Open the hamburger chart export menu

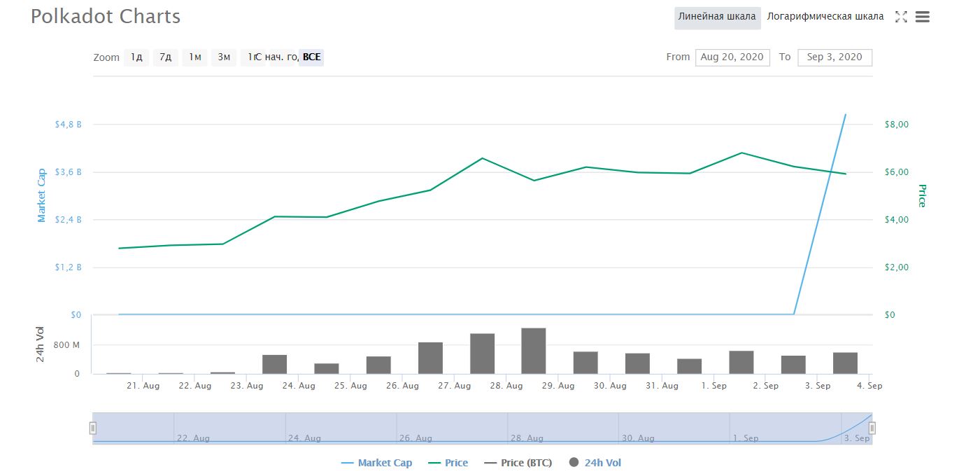coord(923,18)
